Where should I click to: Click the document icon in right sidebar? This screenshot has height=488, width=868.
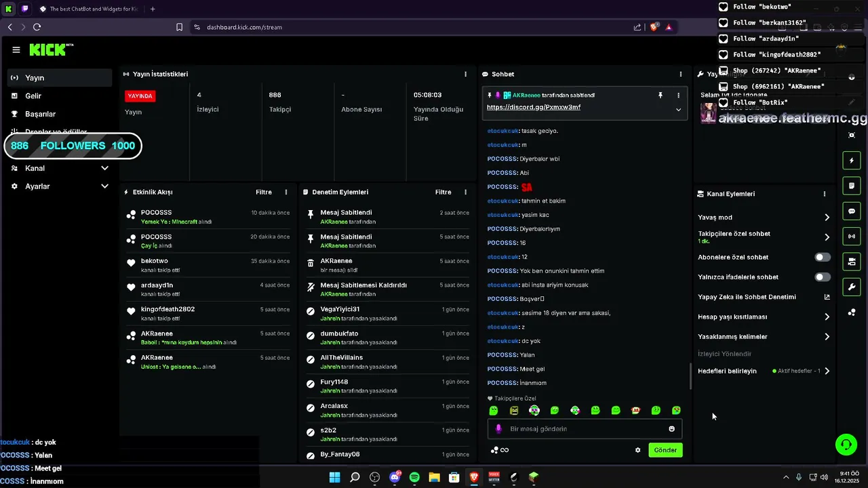(852, 186)
